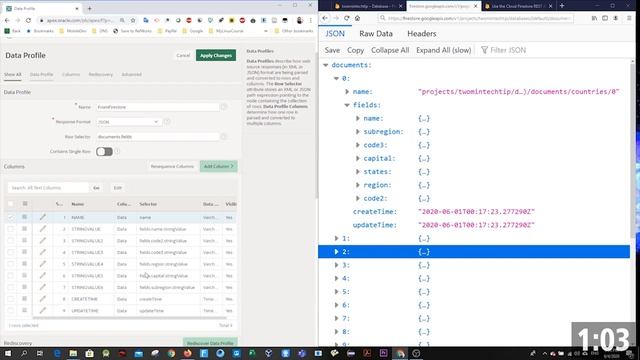
Task: Switch to Raw Data tab in Firefox
Action: click(376, 34)
